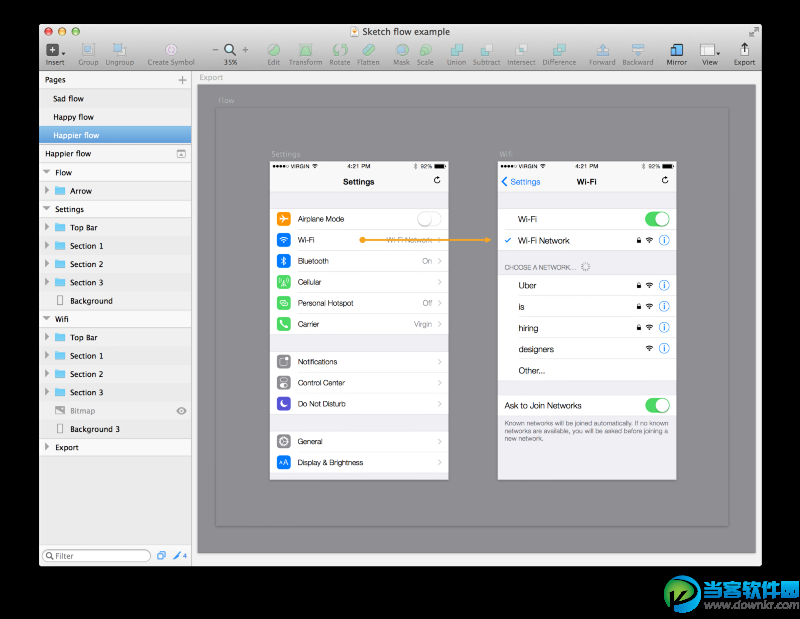Click the Wifi artboard title label
The height and width of the screenshot is (619, 800).
[x=506, y=154]
